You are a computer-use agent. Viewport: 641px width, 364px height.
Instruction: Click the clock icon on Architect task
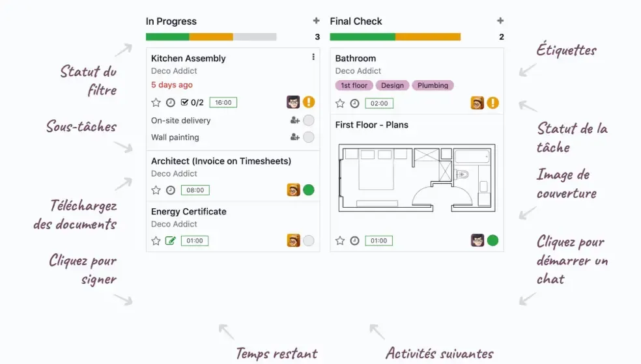171,190
